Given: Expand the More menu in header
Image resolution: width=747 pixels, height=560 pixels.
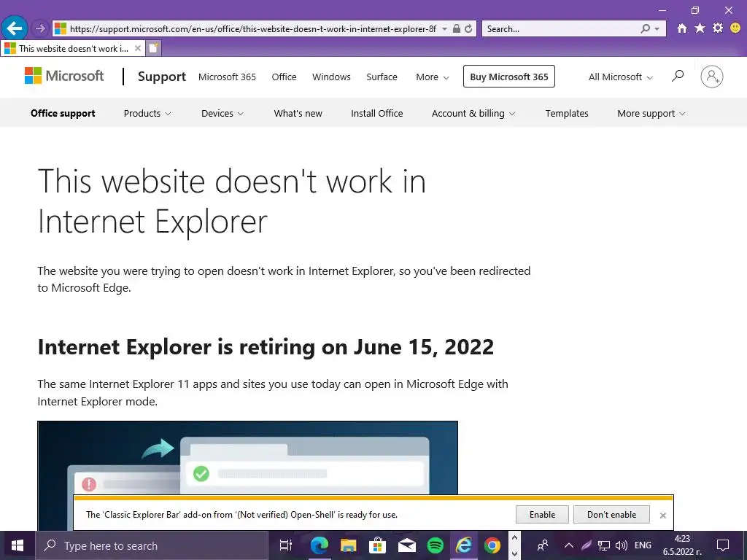Looking at the screenshot, I should pos(432,77).
